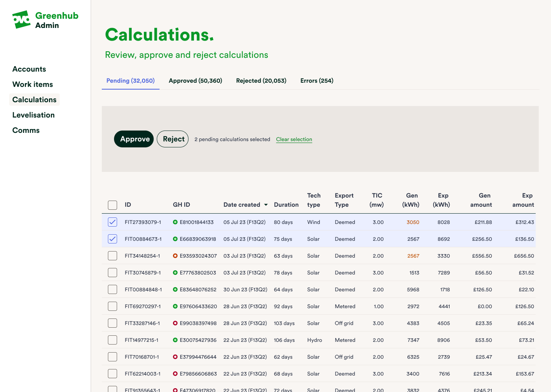Tick the checkbox for FIT34148254-1

tap(112, 256)
